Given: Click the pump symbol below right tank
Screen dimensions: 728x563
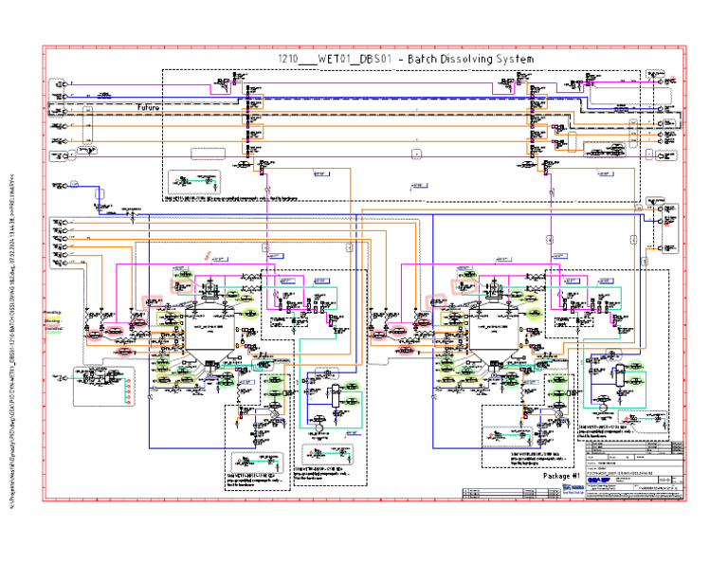Looking at the screenshot, I should pos(558,413).
